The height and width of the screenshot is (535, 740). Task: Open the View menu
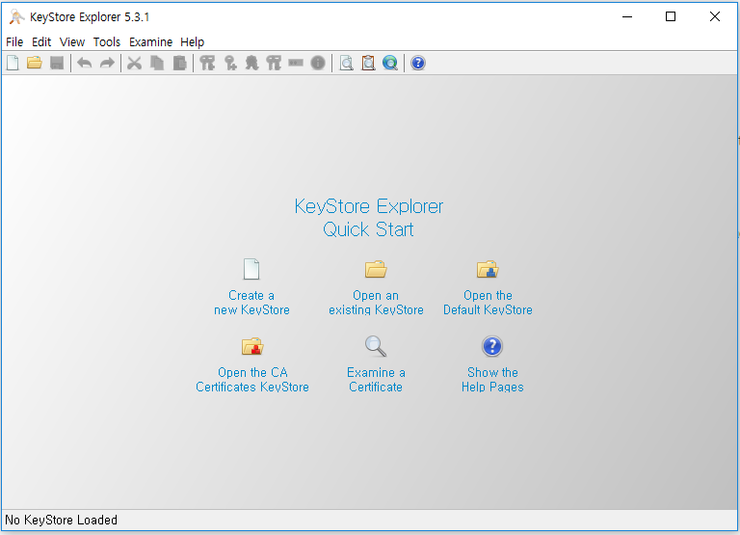pyautogui.click(x=72, y=42)
